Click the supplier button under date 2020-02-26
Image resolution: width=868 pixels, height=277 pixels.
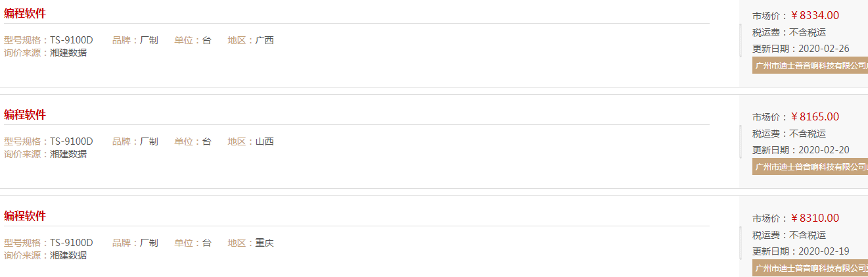[x=810, y=65]
